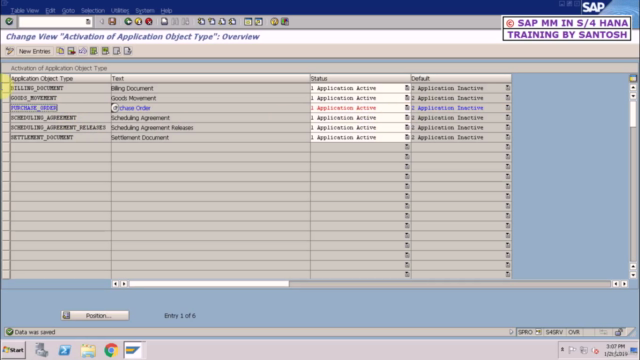Click the Position... button
640x360 pixels.
point(95,316)
